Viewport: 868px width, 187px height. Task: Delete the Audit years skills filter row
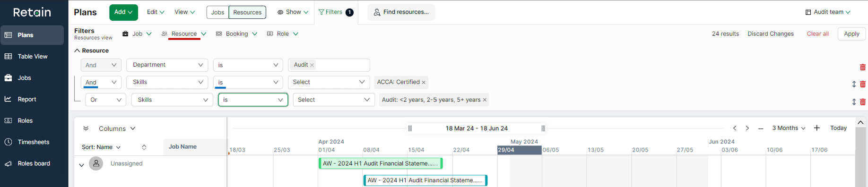pyautogui.click(x=862, y=102)
